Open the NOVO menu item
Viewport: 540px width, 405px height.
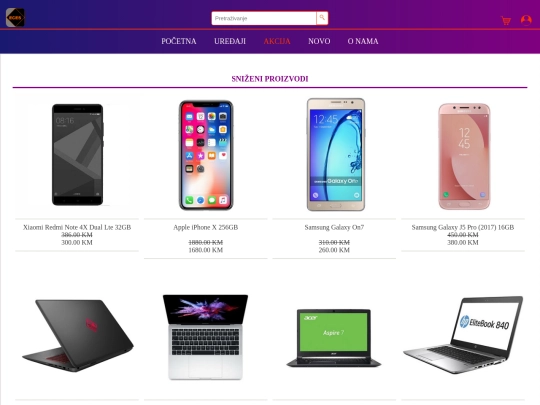(319, 41)
